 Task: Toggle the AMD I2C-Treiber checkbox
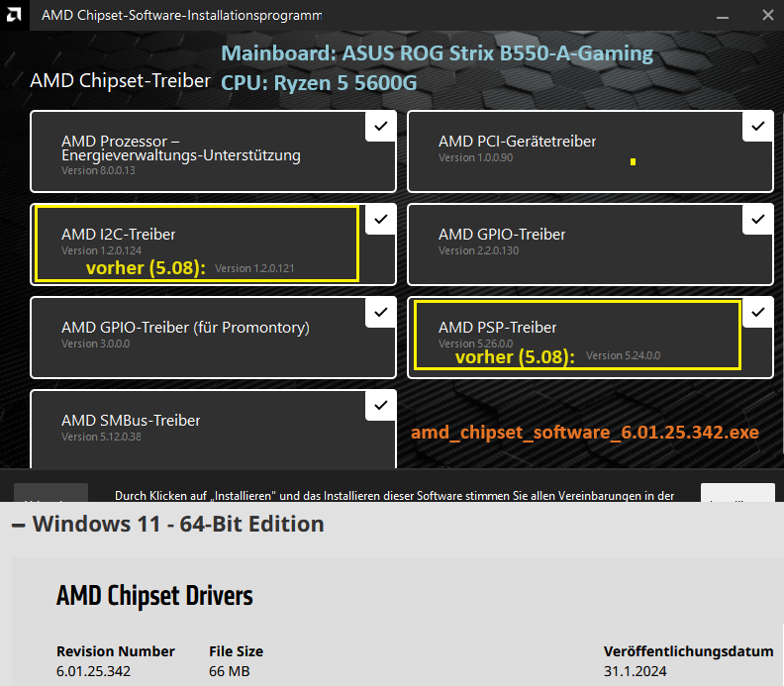click(x=381, y=220)
